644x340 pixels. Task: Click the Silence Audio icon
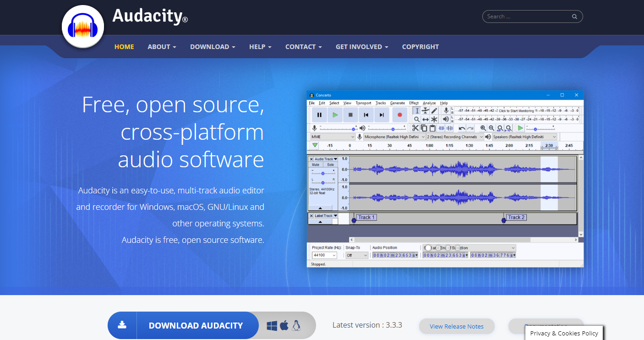[x=450, y=128]
